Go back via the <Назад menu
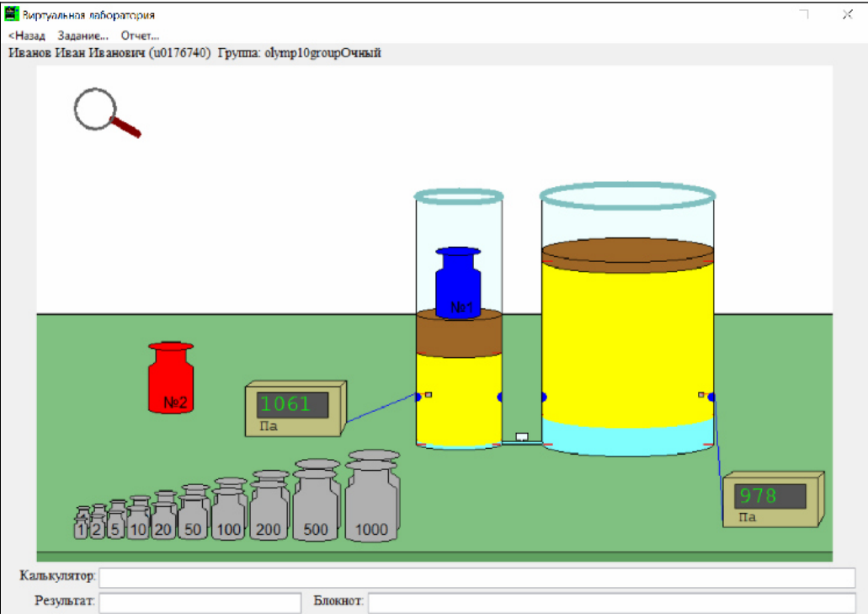 coord(27,36)
